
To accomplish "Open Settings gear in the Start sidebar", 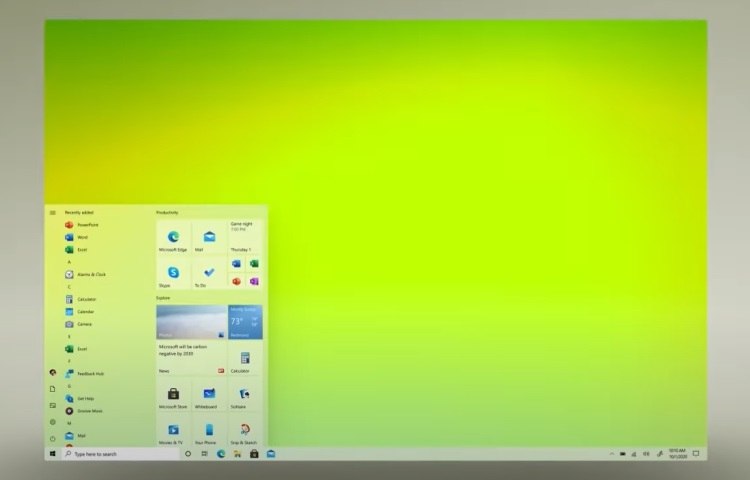I will pos(53,422).
